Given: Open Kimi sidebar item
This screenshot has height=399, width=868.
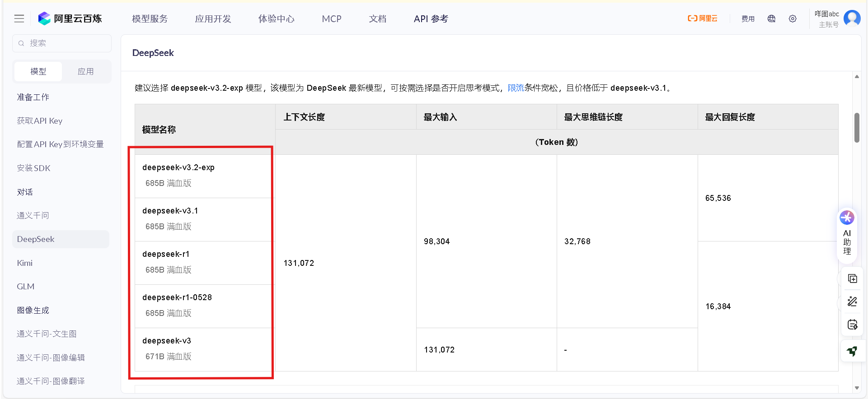Looking at the screenshot, I should click(25, 263).
